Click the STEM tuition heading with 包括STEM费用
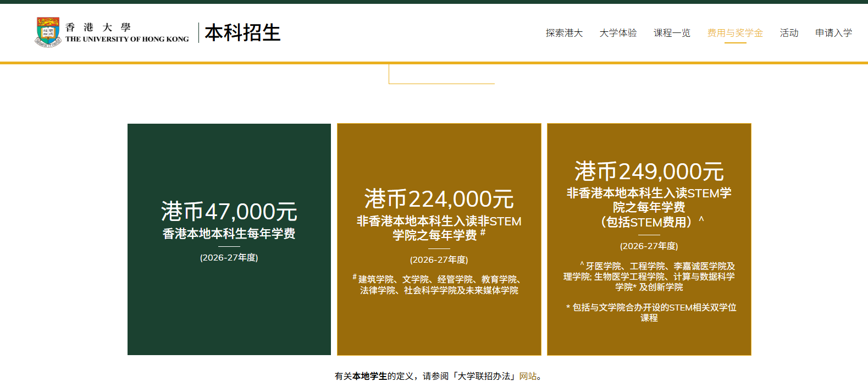Viewport: 868px width, 387px height. 649,208
